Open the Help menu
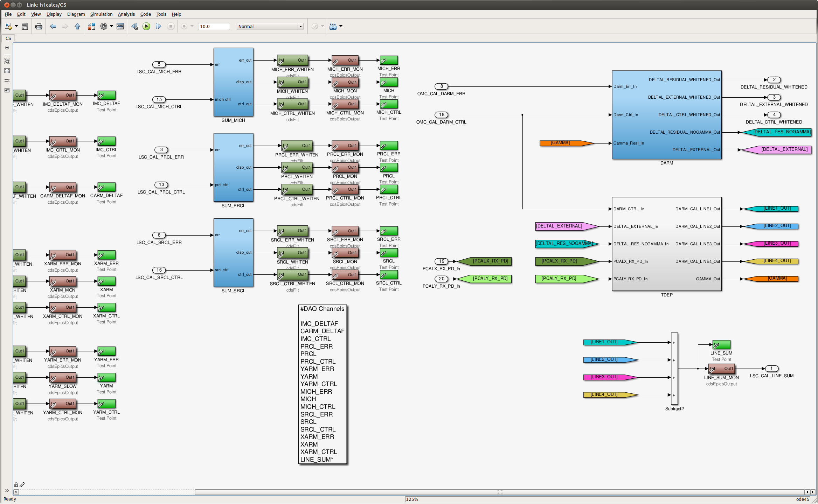The width and height of the screenshot is (818, 504). (176, 14)
